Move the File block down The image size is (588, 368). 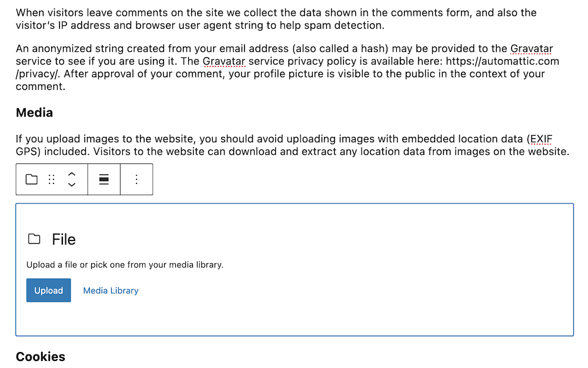(72, 185)
